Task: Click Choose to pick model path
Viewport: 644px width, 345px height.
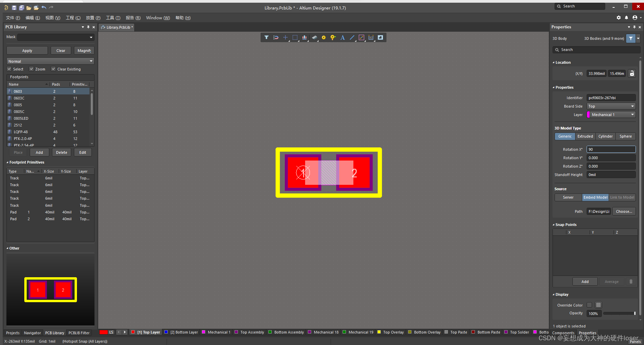Action: pos(624,211)
